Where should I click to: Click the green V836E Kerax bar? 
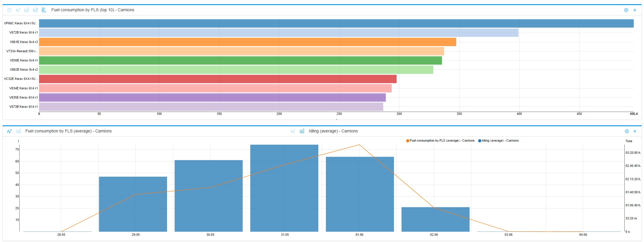click(x=240, y=61)
